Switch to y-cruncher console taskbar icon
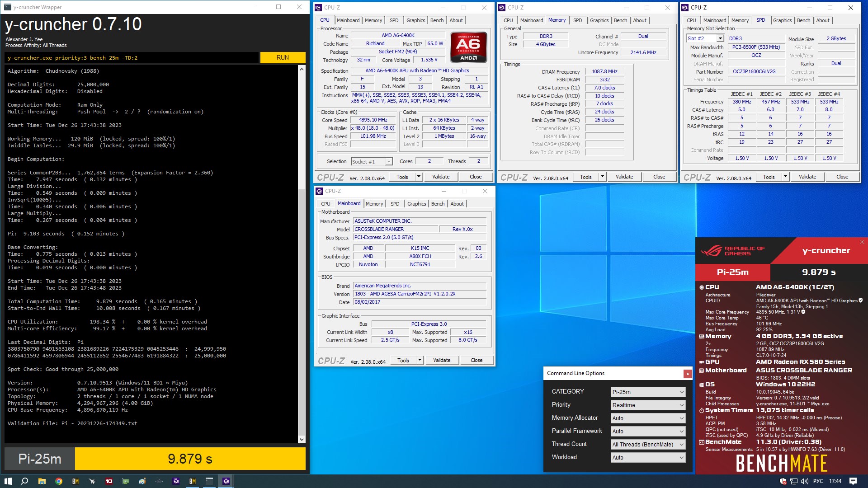868x488 pixels. pyautogui.click(x=209, y=481)
